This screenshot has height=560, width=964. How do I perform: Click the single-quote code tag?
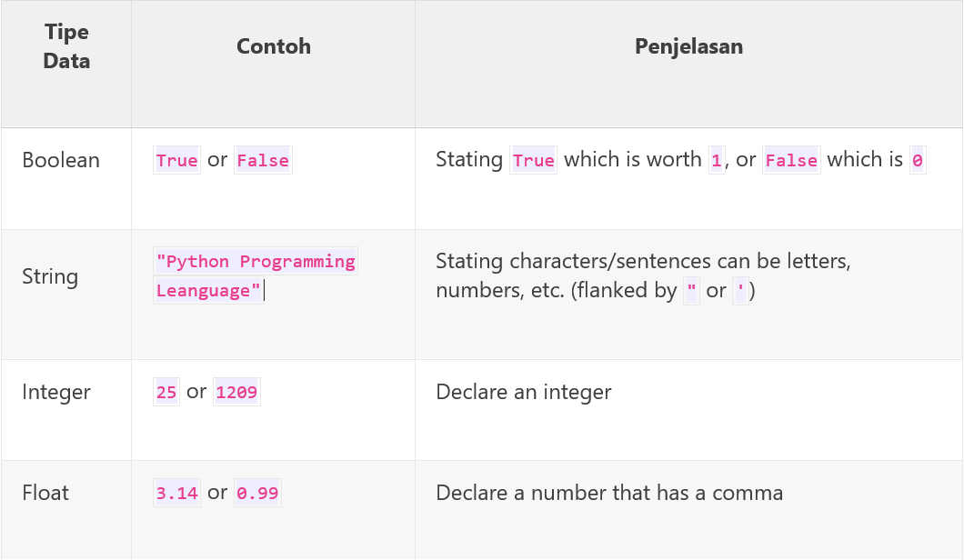(x=741, y=290)
